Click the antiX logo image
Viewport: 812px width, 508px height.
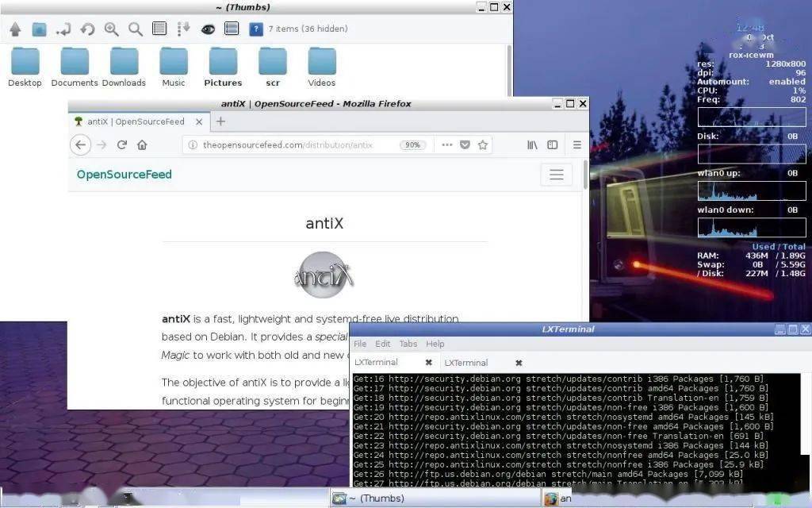[x=324, y=275]
